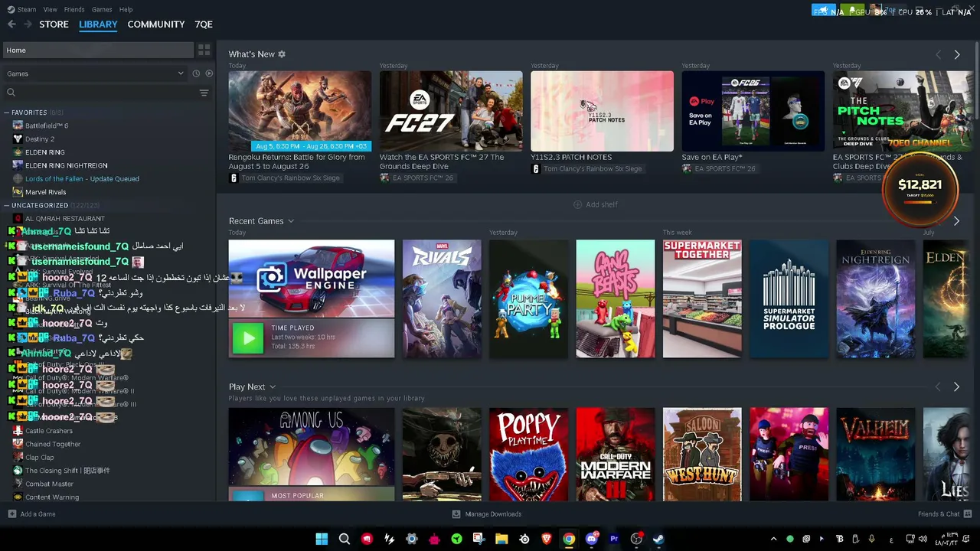Click Add shelf

point(596,204)
